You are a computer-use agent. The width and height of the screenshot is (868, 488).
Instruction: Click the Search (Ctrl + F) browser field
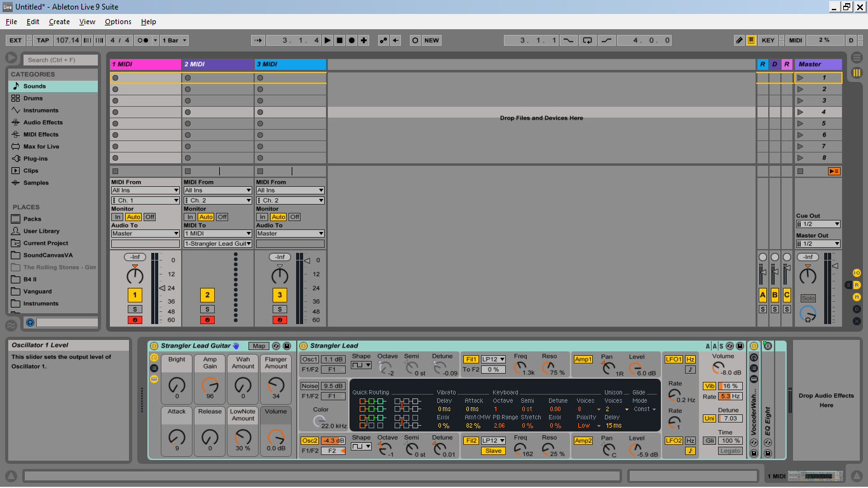click(60, 60)
